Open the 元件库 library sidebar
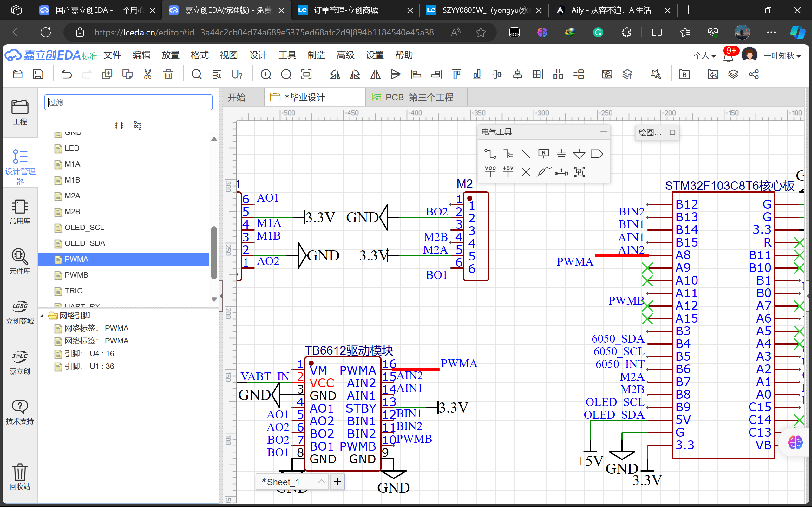The height and width of the screenshot is (507, 812). coord(20,261)
